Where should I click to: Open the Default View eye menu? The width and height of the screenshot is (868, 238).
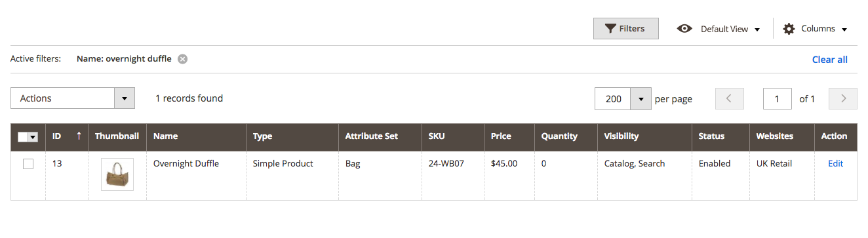719,29
